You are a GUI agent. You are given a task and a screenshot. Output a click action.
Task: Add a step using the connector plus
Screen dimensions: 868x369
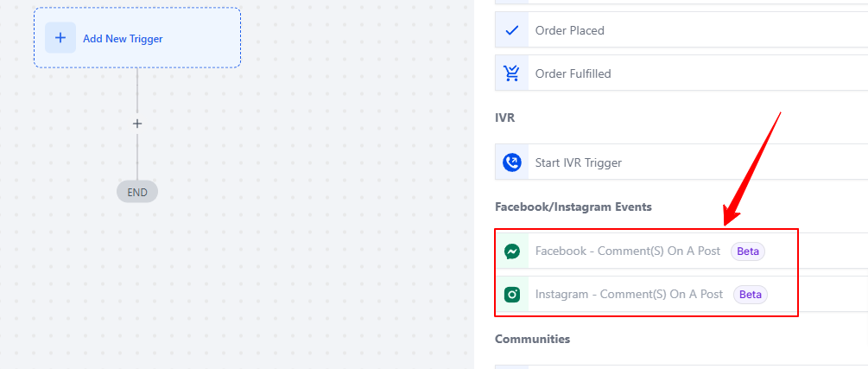[x=137, y=124]
